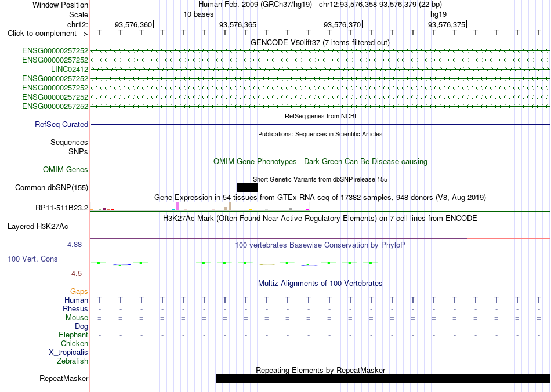
Task: Click the -4.5 lower scale value
Action: point(75,274)
